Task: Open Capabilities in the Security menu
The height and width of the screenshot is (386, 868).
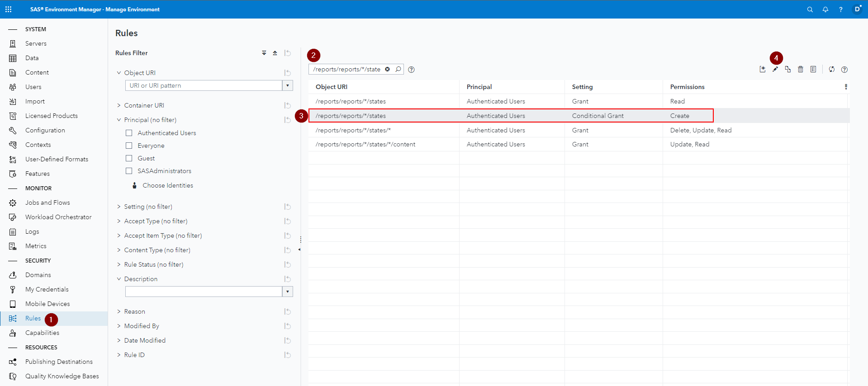Action: (42, 333)
